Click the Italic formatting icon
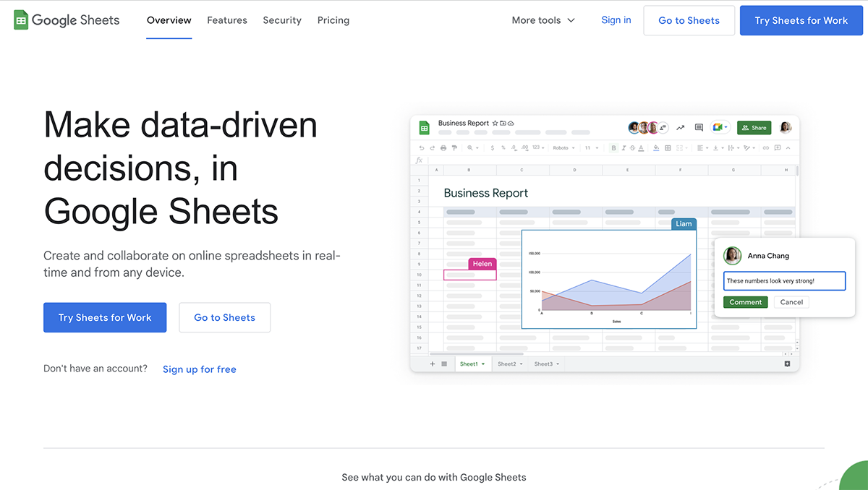The width and height of the screenshot is (868, 490). (624, 147)
